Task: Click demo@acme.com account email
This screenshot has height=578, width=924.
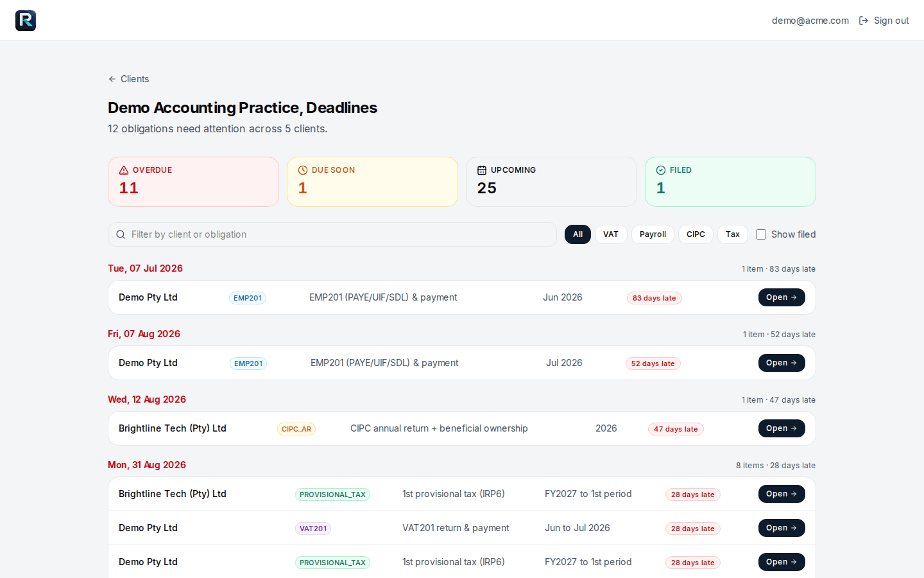Action: 810,21
